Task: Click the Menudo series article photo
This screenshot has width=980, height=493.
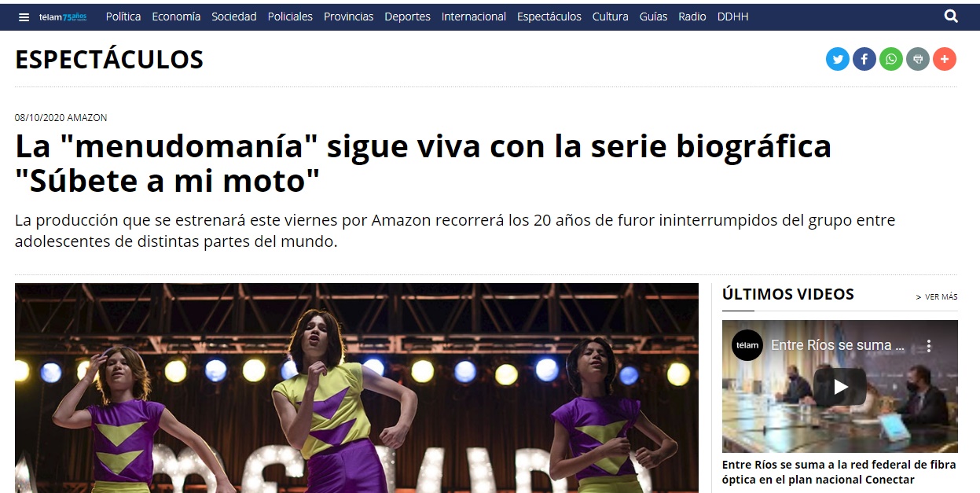Action: [357, 388]
